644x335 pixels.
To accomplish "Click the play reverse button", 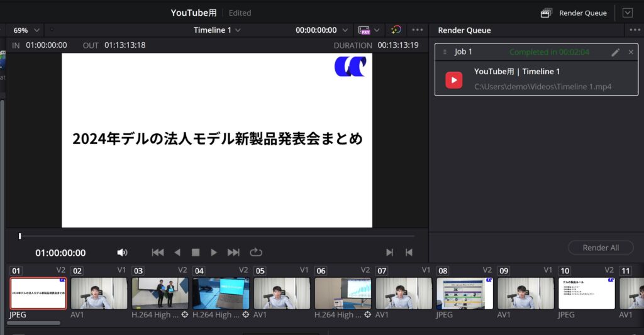I will pyautogui.click(x=177, y=253).
